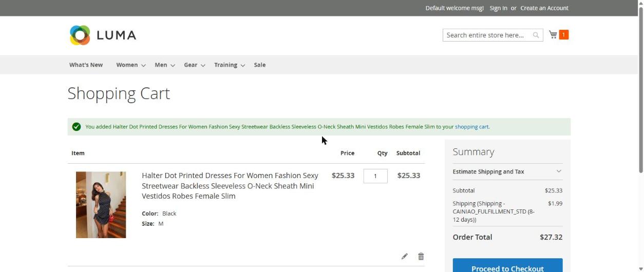644x272 pixels.
Task: Open the Training menu item
Action: point(225,65)
